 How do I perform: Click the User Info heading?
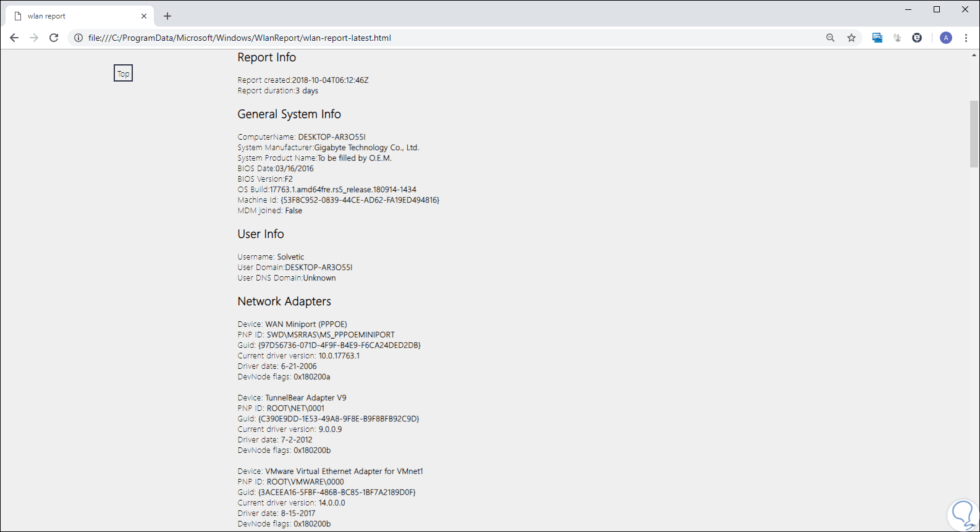pyautogui.click(x=261, y=234)
